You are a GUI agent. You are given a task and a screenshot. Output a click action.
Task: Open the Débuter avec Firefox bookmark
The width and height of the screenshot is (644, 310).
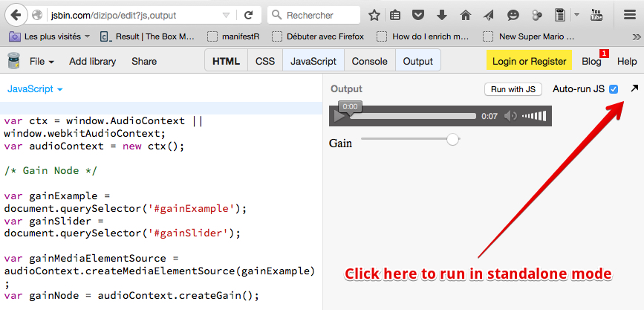tap(319, 36)
